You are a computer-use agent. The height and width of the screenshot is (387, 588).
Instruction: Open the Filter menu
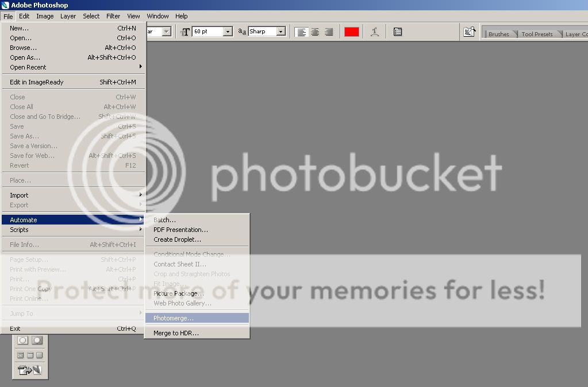point(113,16)
